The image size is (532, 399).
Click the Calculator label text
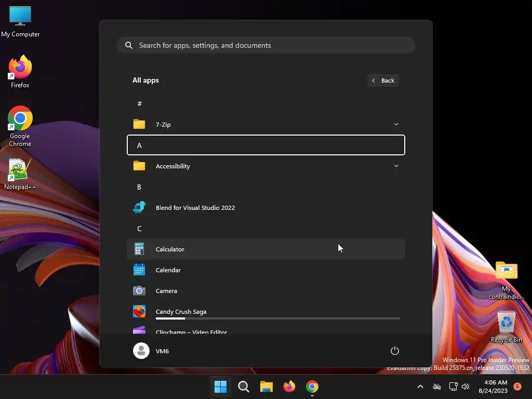click(170, 249)
